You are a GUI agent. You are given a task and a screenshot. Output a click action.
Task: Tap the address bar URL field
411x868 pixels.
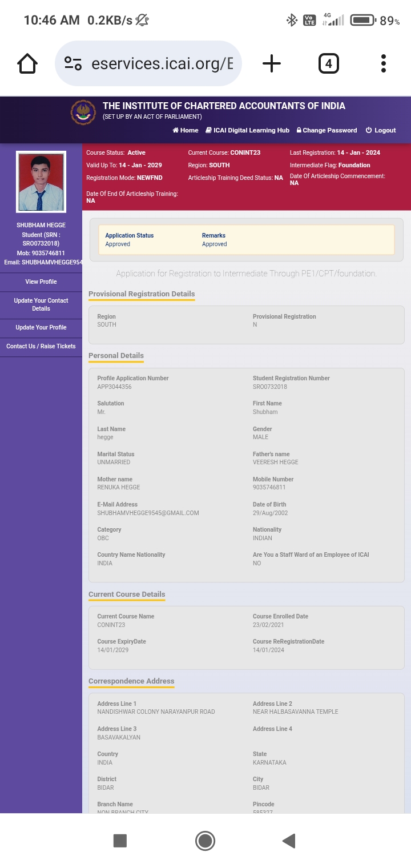click(x=162, y=63)
